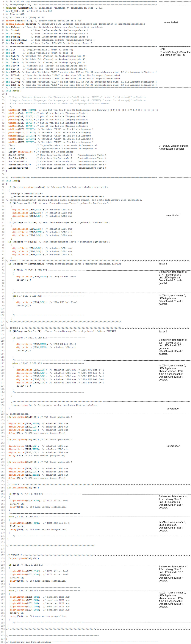Select the 'int SchwenkenEA;' declaration

click(x=16, y=40)
